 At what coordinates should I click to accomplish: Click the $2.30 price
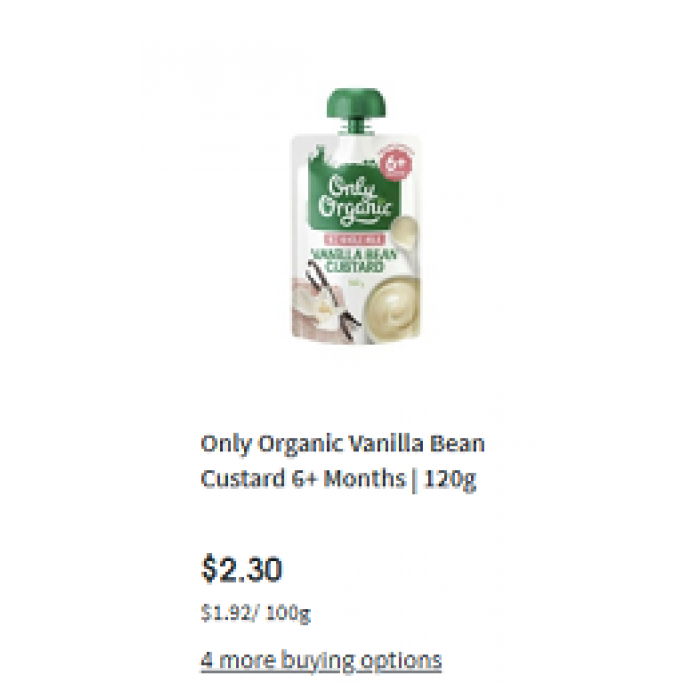tap(242, 568)
